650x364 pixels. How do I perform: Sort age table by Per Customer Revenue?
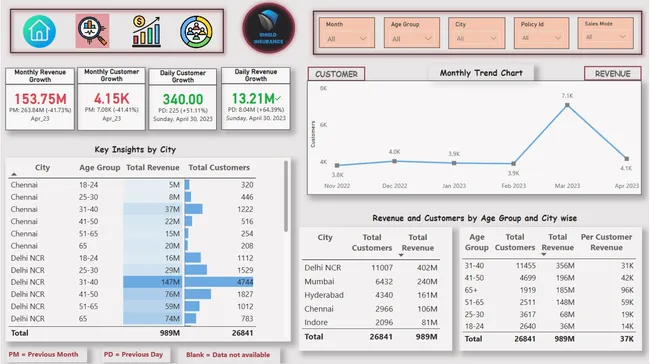(606, 242)
